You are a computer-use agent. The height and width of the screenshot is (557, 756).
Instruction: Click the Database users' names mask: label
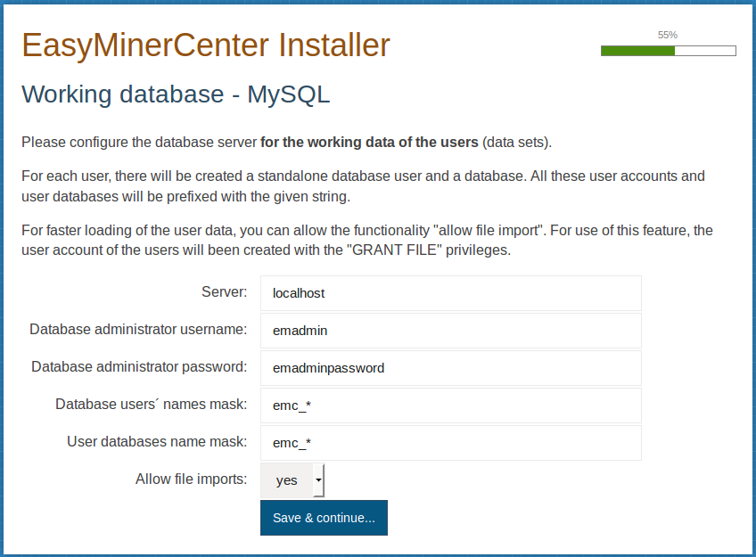[152, 404]
